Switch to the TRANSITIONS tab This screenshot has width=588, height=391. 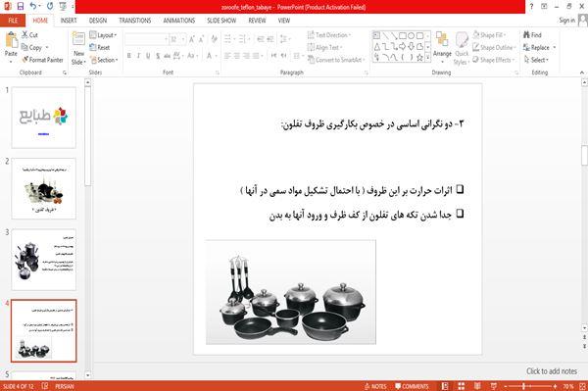[135, 21]
